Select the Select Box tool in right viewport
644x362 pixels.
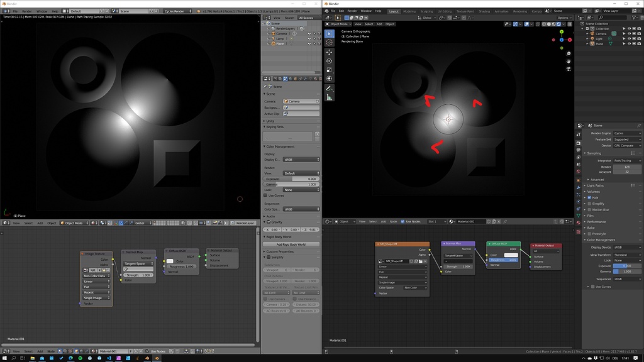330,34
